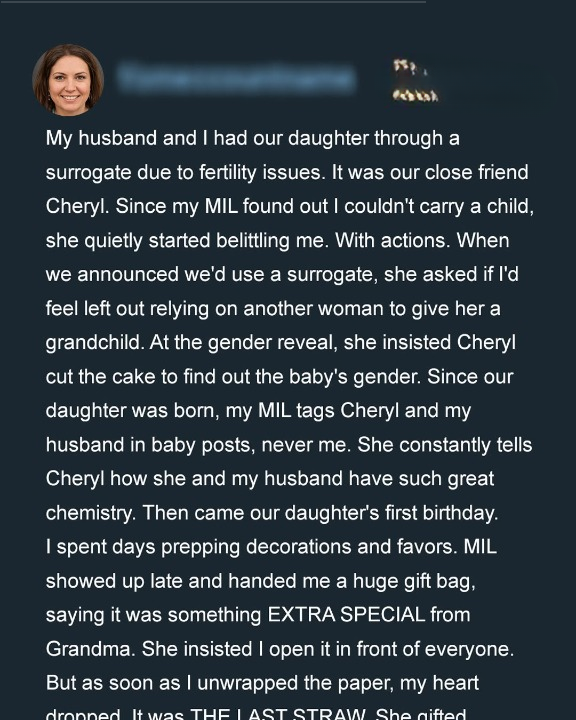Screen dimensions: 576x720
Task: Click "THE LAST STRAW" text at bottom
Action: click(277, 714)
